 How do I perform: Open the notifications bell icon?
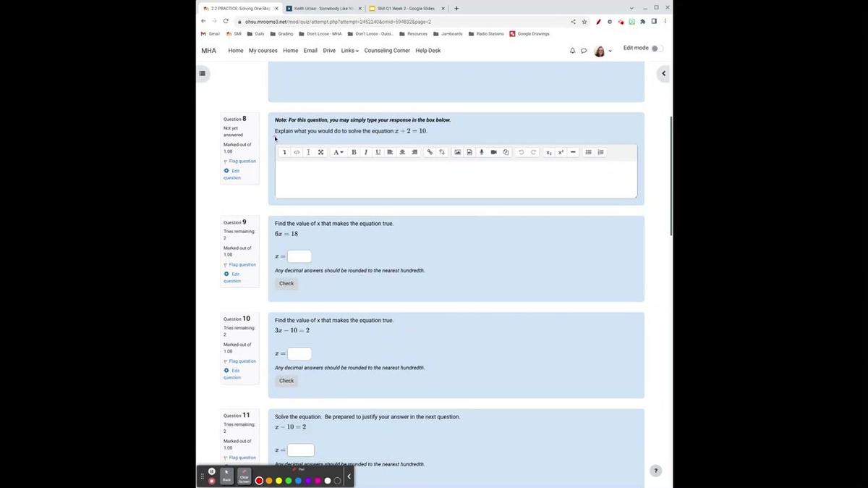(573, 51)
